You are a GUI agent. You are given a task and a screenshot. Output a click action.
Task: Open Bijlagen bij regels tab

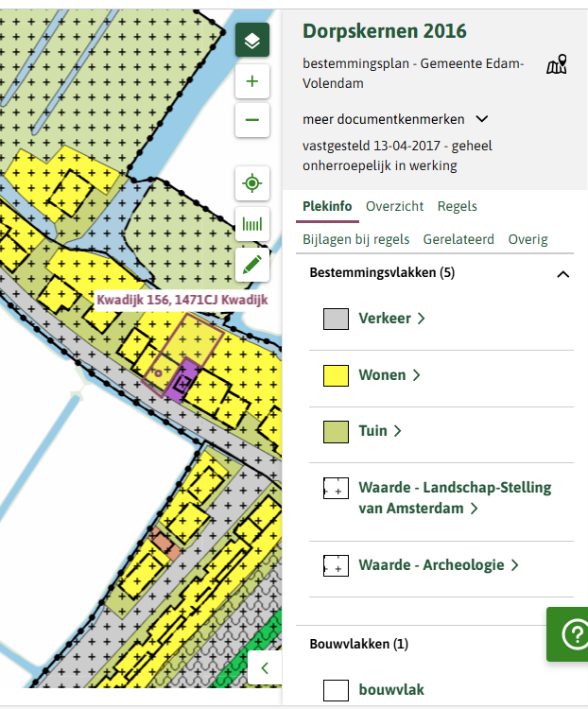[355, 239]
